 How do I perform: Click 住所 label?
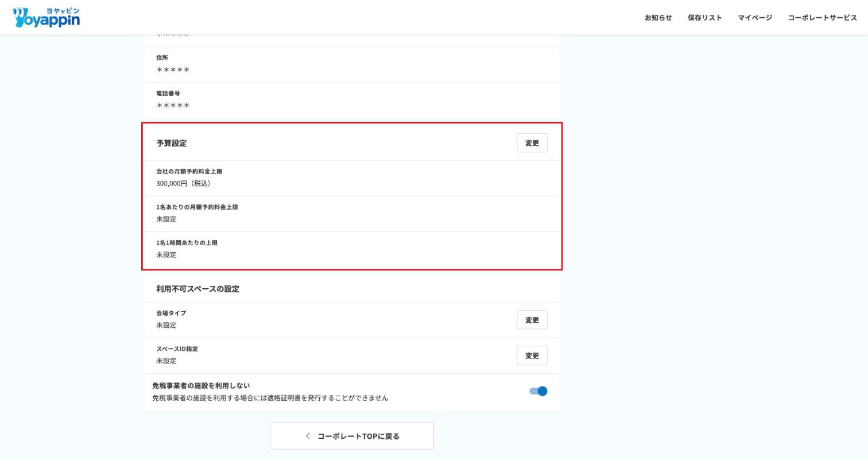pos(162,57)
